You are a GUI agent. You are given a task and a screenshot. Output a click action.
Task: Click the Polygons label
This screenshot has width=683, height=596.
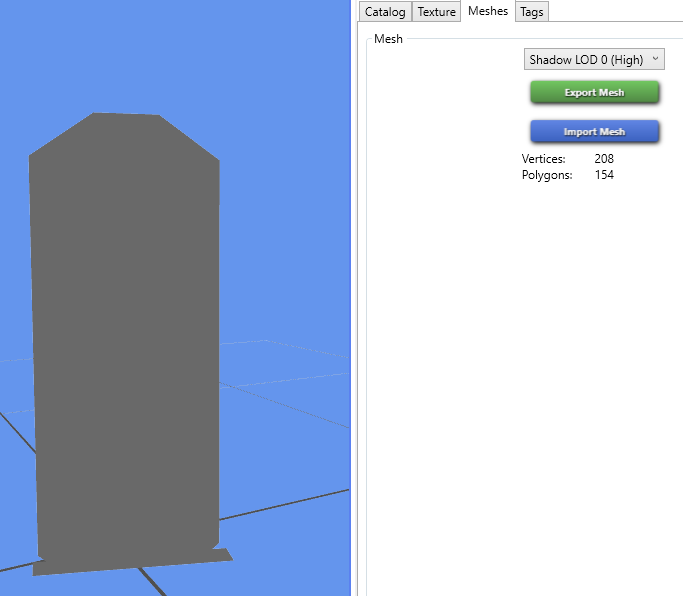click(547, 175)
